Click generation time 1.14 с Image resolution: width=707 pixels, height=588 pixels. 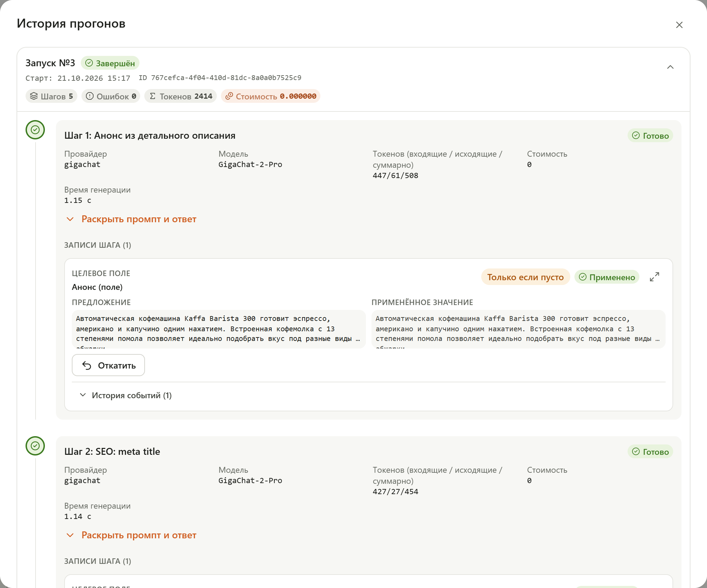click(78, 517)
